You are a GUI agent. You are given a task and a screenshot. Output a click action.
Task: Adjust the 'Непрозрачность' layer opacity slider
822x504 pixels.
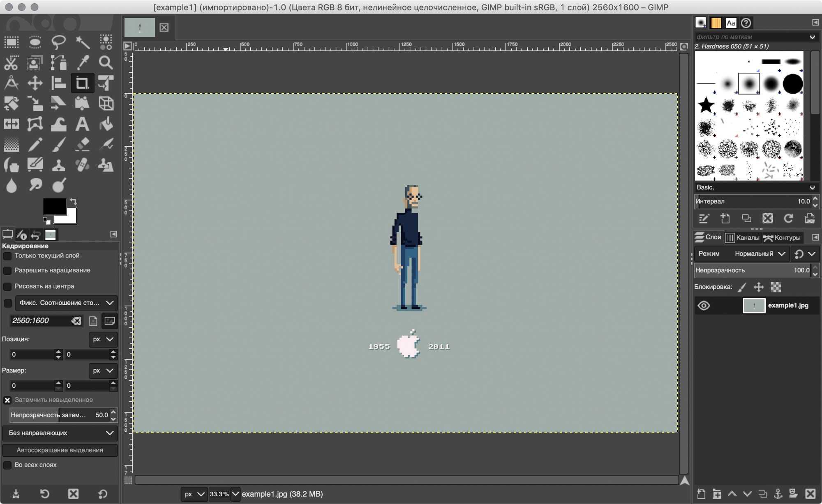[753, 270]
